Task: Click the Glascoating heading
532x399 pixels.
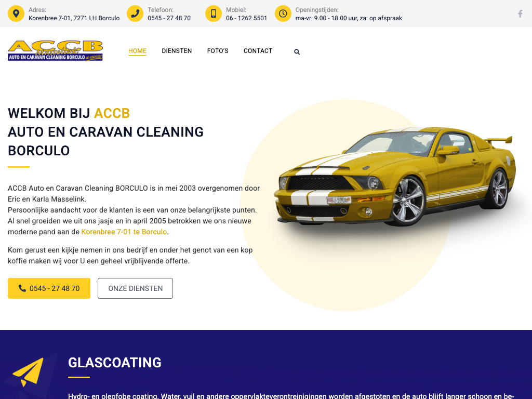Action: (115, 363)
